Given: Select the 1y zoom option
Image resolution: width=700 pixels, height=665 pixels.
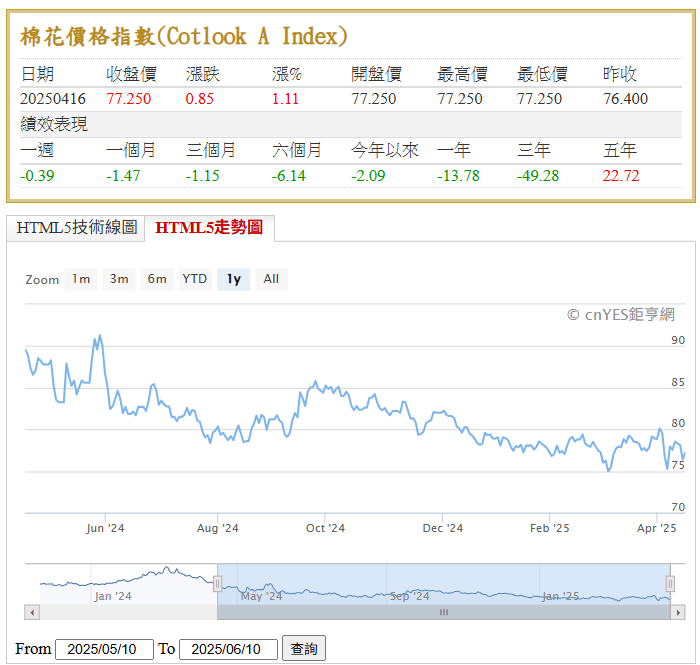Looking at the screenshot, I should (234, 279).
